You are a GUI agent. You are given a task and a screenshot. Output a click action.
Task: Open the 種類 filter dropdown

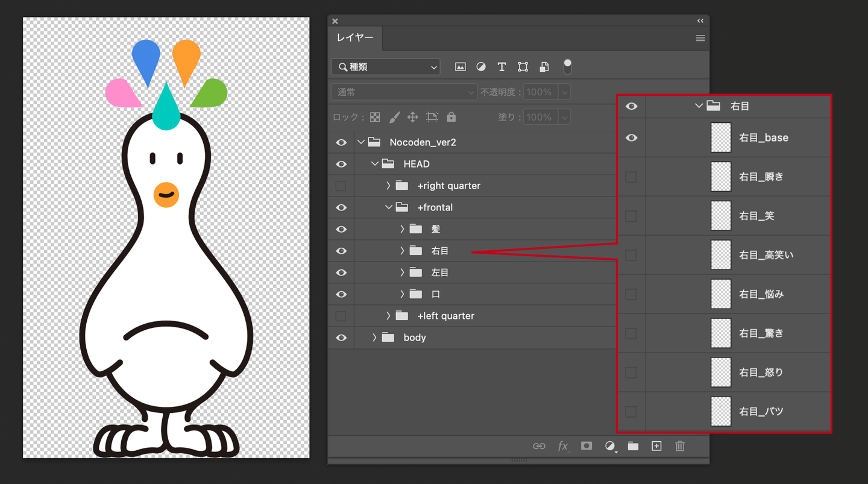pos(386,67)
